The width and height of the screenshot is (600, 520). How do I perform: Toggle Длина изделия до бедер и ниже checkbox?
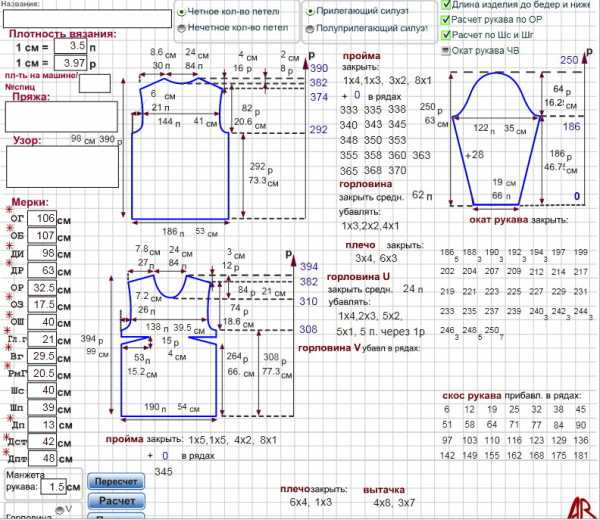coord(446,4)
